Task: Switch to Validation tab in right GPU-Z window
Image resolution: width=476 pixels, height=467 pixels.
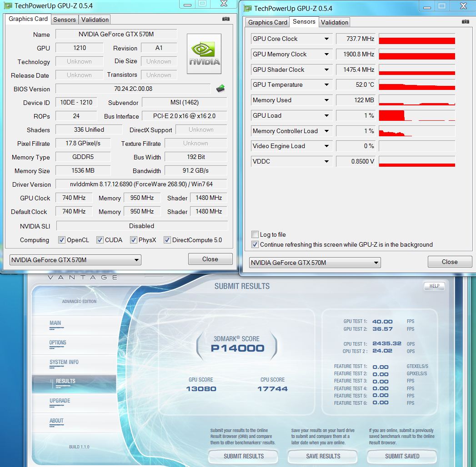Action: pos(334,22)
